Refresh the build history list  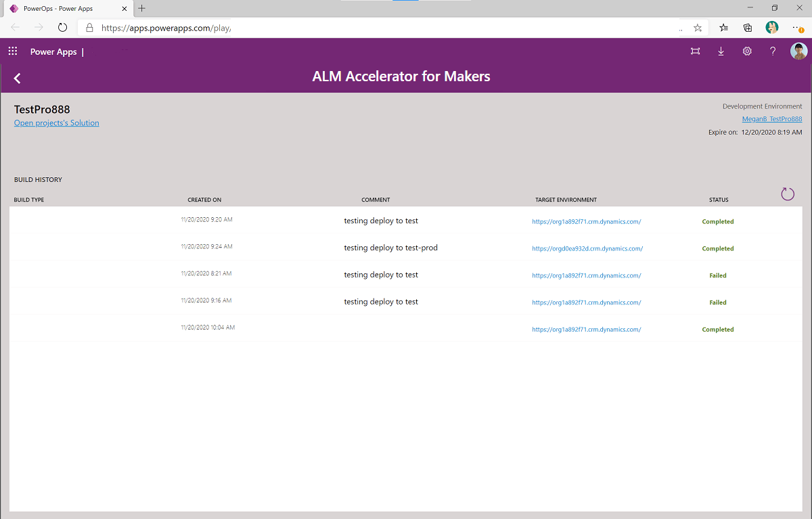pos(787,194)
